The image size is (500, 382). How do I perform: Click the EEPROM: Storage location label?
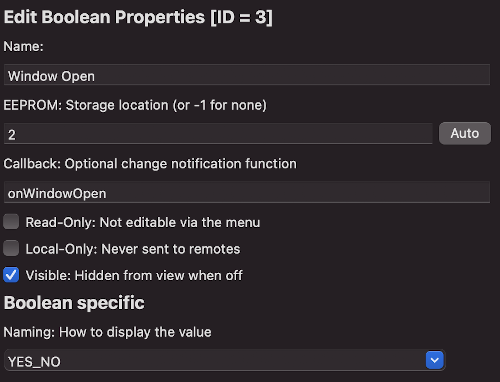(135, 105)
